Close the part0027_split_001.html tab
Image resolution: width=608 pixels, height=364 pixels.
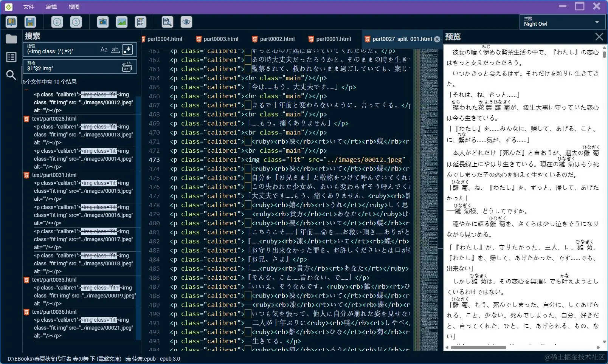pyautogui.click(x=437, y=39)
